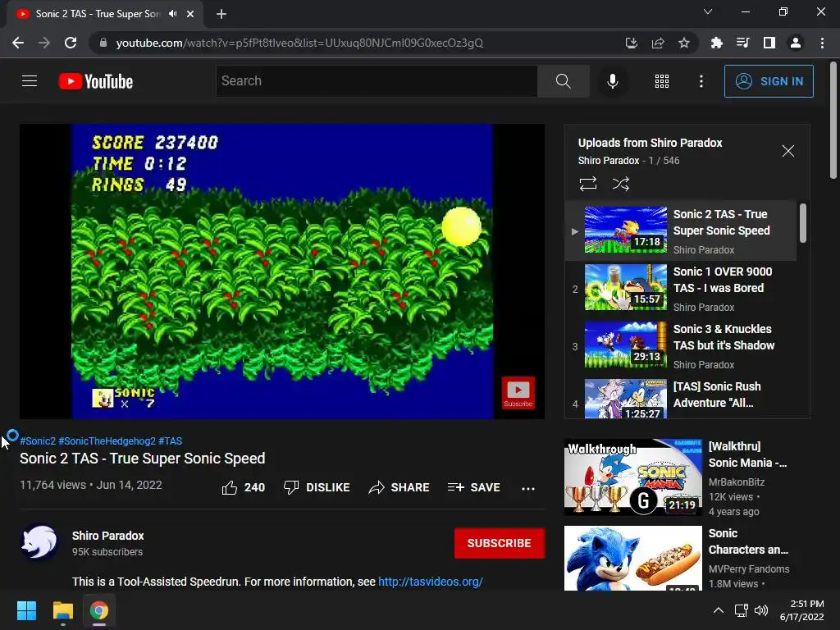Share the video
Screen dimensions: 840x630
(x=399, y=487)
